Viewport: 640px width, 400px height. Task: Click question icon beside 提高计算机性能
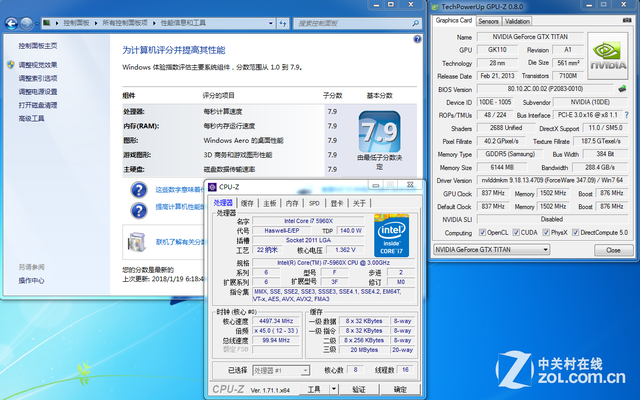click(x=139, y=210)
